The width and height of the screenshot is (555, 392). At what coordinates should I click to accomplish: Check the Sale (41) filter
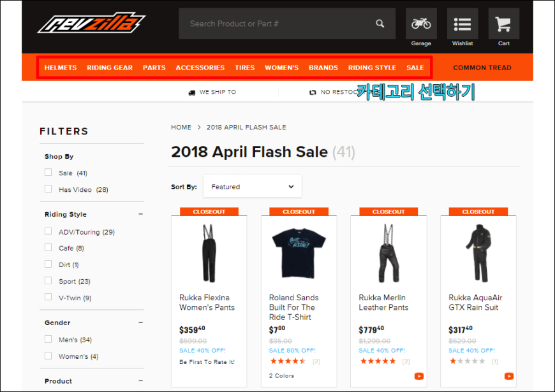[x=48, y=172]
